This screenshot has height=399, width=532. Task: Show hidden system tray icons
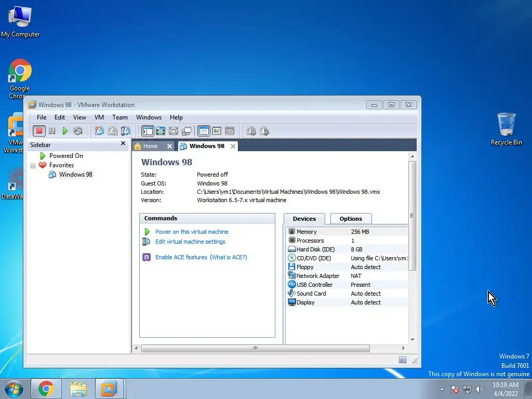tap(442, 389)
